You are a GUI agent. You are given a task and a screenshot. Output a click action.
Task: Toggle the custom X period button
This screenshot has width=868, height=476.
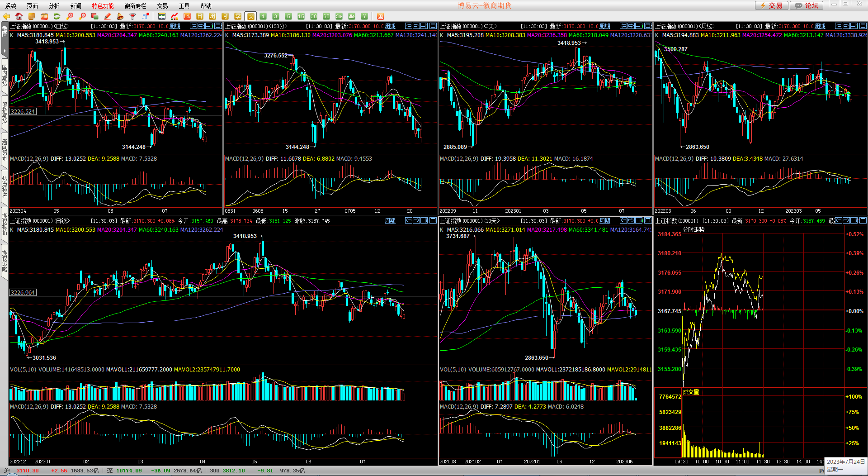pos(250,16)
